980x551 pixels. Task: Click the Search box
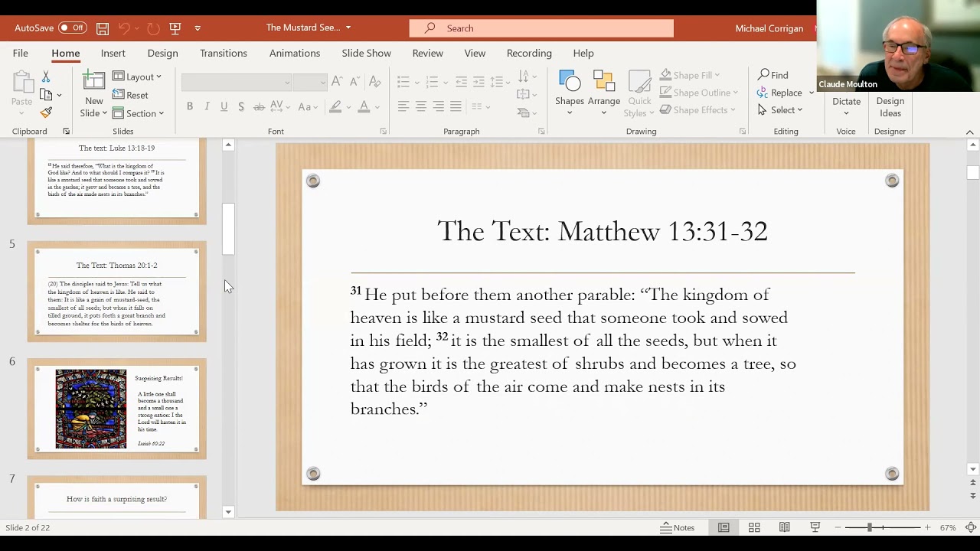541,28
